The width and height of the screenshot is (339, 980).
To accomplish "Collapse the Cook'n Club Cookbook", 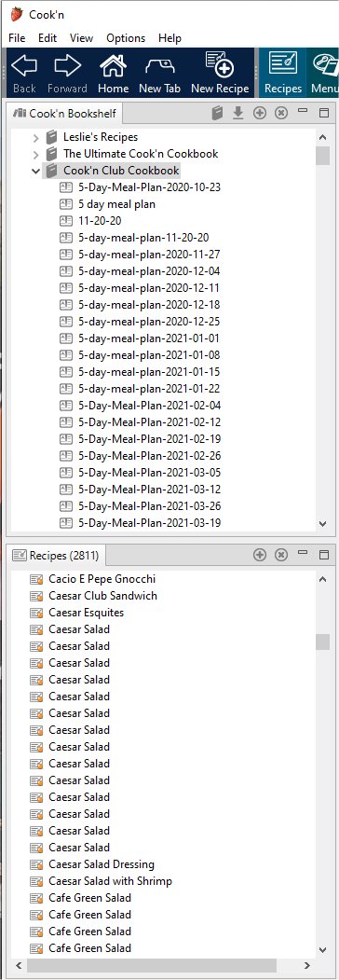I will pos(36,171).
